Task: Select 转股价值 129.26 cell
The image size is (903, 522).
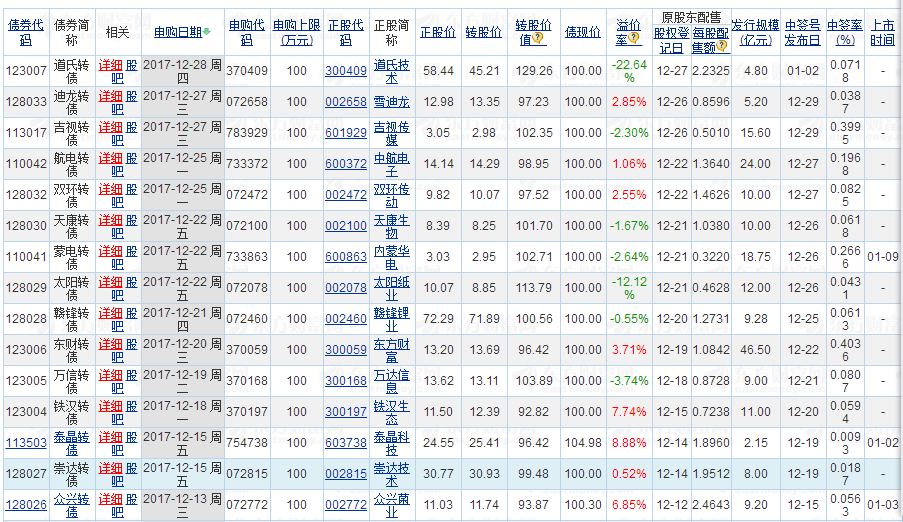Action: coord(533,71)
